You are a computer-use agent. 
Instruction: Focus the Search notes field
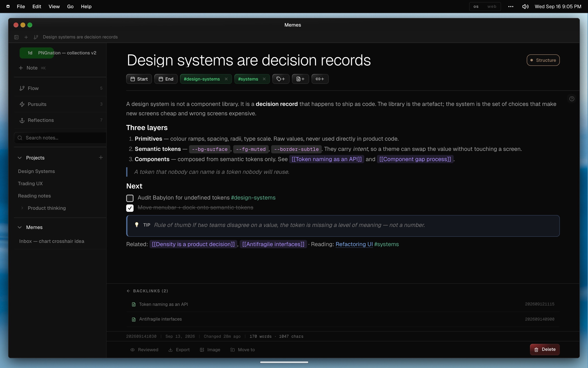pos(61,138)
